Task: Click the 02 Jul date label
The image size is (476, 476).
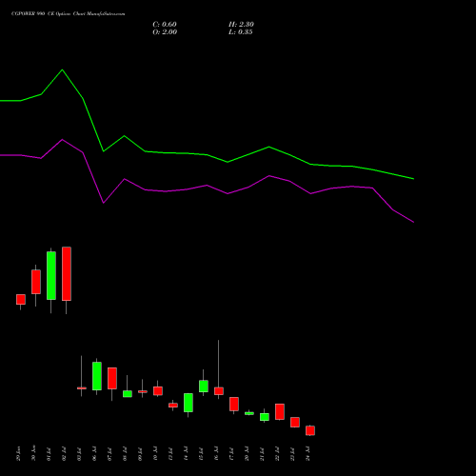Action: [64, 453]
